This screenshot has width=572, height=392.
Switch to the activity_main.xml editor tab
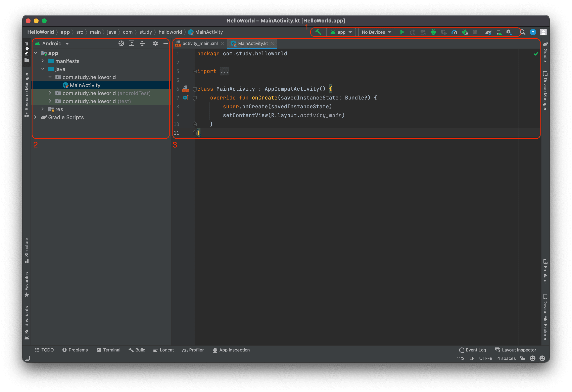pyautogui.click(x=200, y=44)
